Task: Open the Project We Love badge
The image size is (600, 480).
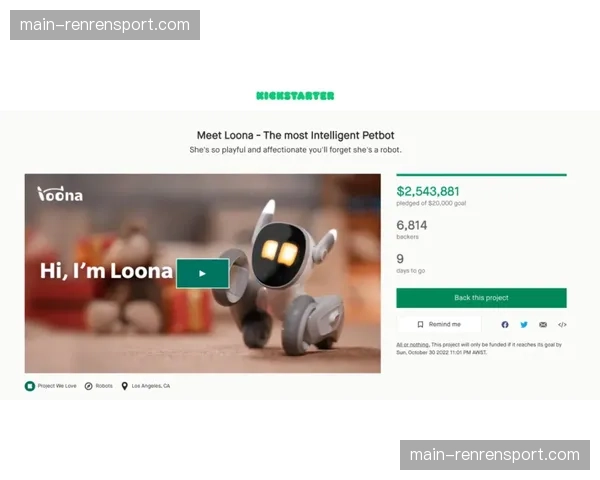Action: (x=51, y=386)
